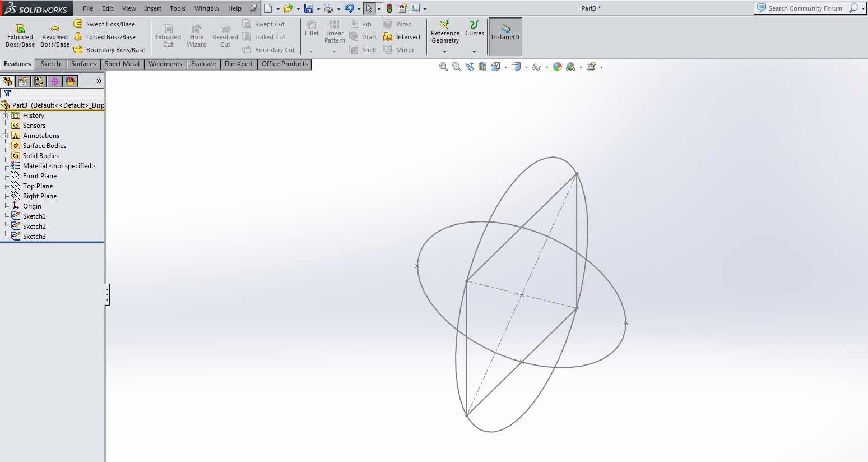
Task: Open the Reference Geometry dropdown arrow
Action: click(x=445, y=52)
